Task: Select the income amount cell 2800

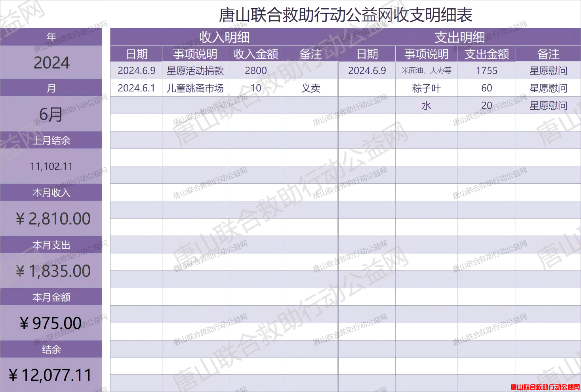Action: pyautogui.click(x=255, y=70)
